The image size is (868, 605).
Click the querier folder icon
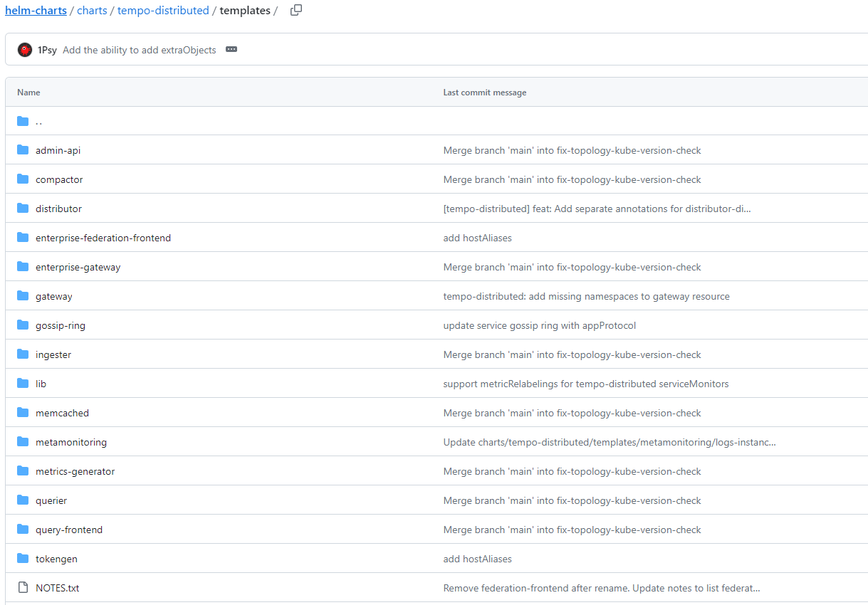pyautogui.click(x=23, y=500)
